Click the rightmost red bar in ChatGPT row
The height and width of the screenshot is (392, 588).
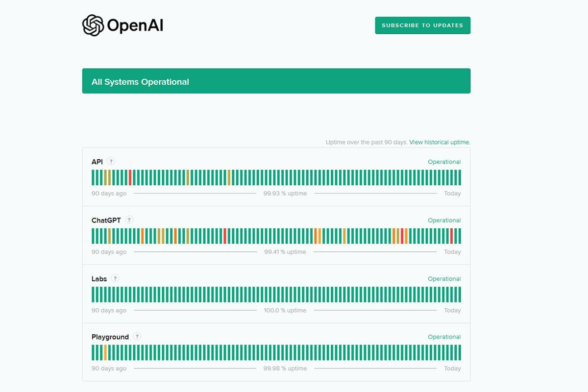[451, 236]
